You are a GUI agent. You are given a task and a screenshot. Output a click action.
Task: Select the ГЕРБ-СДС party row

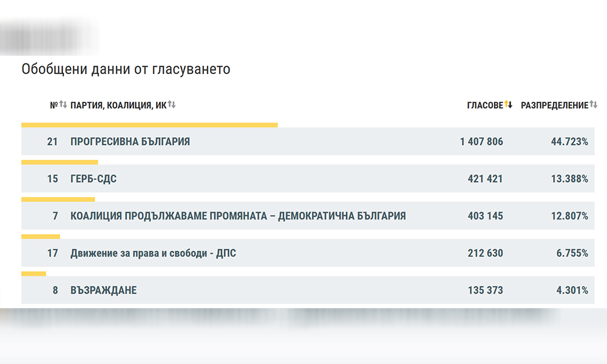[308, 178]
